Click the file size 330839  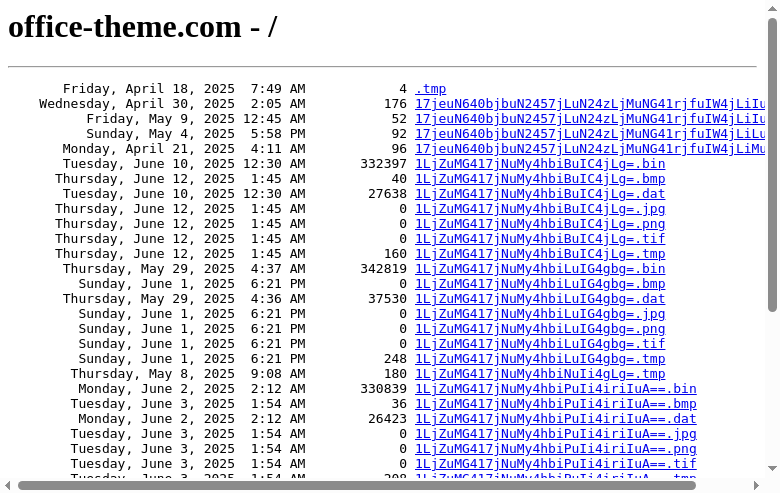coord(384,389)
